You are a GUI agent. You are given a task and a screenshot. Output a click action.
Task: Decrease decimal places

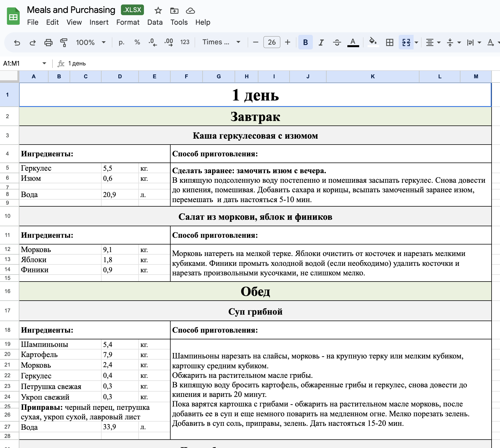point(153,42)
